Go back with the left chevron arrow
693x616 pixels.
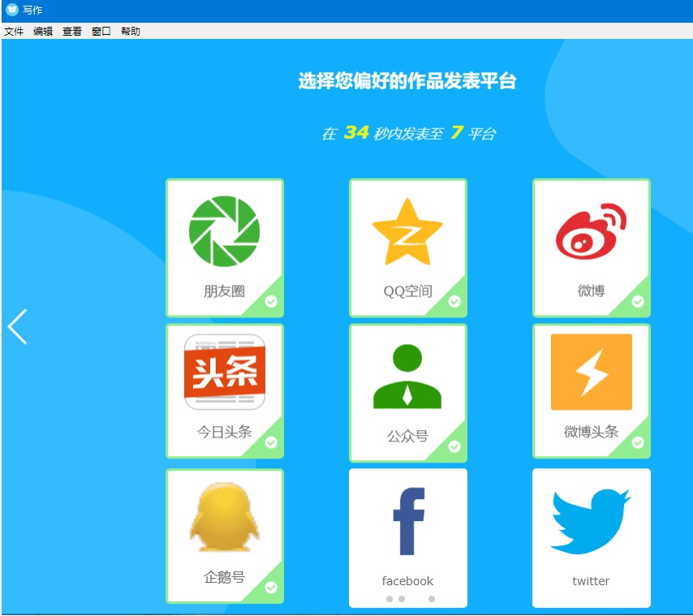click(17, 326)
